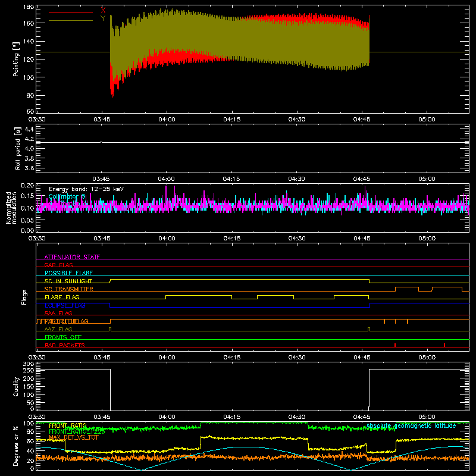This screenshot has width=476, height=476.
Task: Click the POSSIBLE_FLARE flag label
Action: tap(68, 273)
